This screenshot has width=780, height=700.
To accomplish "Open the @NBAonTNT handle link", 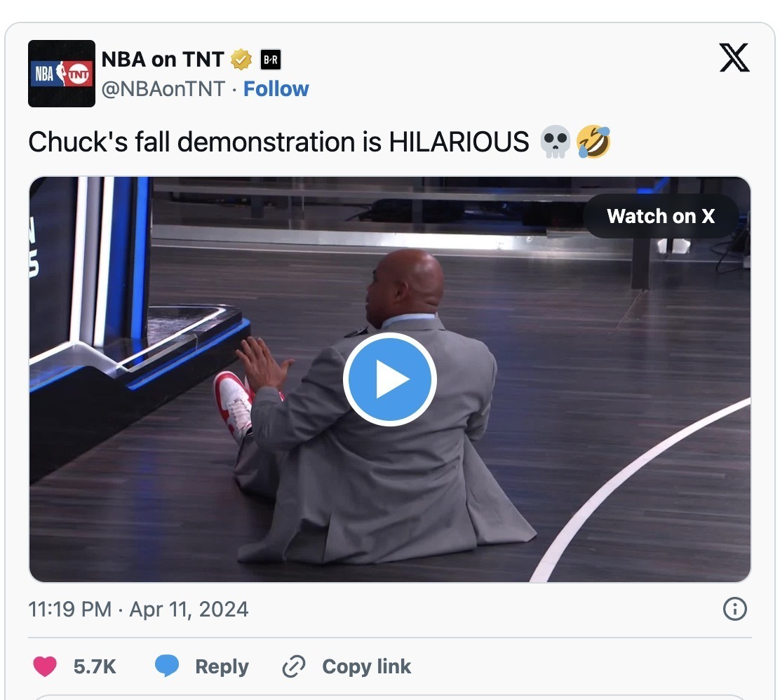I will 163,89.
